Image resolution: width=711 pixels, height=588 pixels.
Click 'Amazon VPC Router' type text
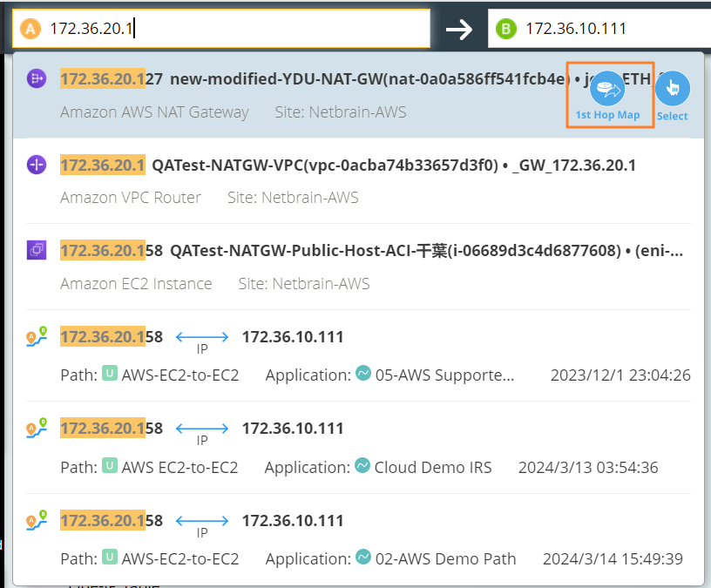click(131, 198)
